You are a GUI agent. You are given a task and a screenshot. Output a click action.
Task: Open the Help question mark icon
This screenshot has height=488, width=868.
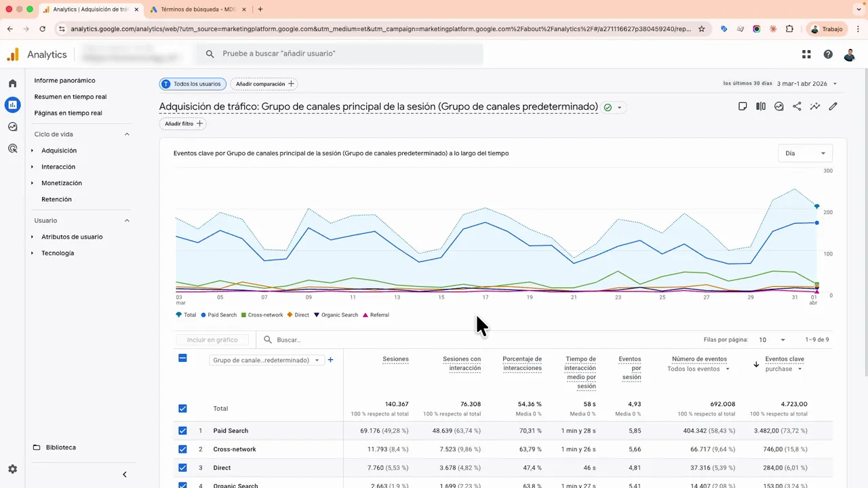pyautogui.click(x=828, y=54)
